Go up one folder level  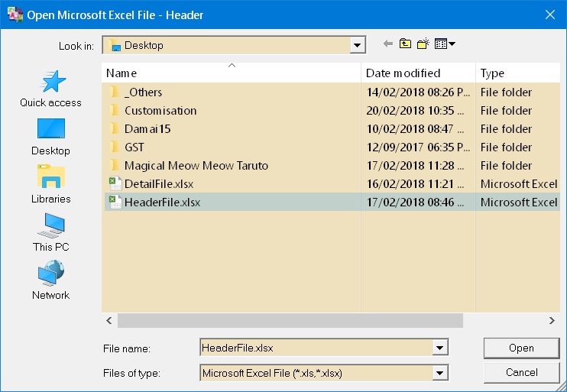(x=405, y=44)
